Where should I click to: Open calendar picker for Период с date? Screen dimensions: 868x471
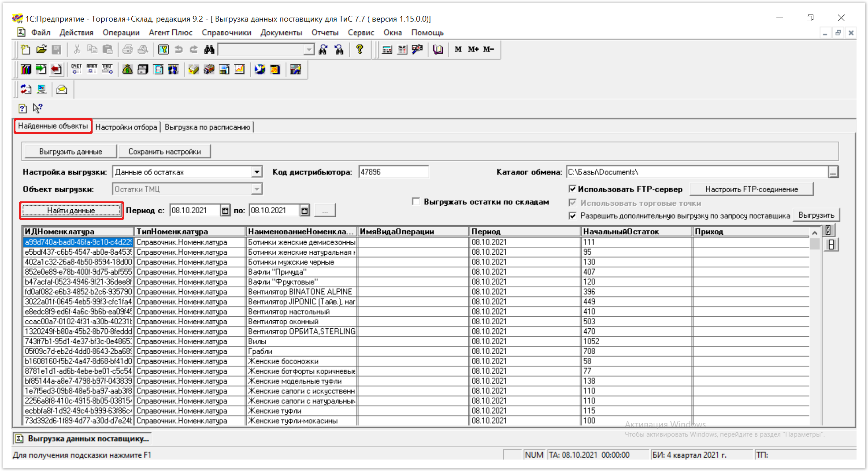click(x=225, y=211)
